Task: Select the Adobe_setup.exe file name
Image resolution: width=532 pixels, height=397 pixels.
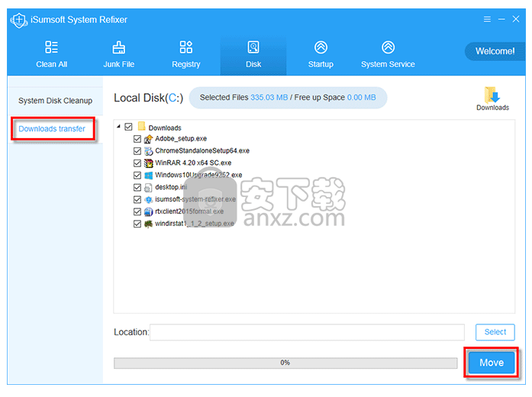Action: (x=181, y=139)
